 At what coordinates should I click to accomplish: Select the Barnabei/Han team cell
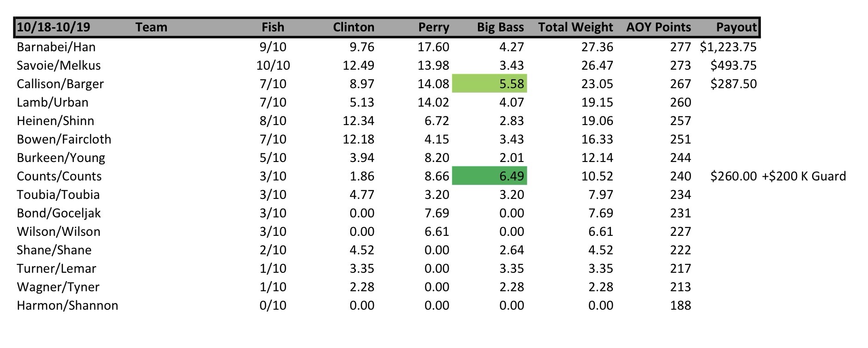click(x=56, y=47)
